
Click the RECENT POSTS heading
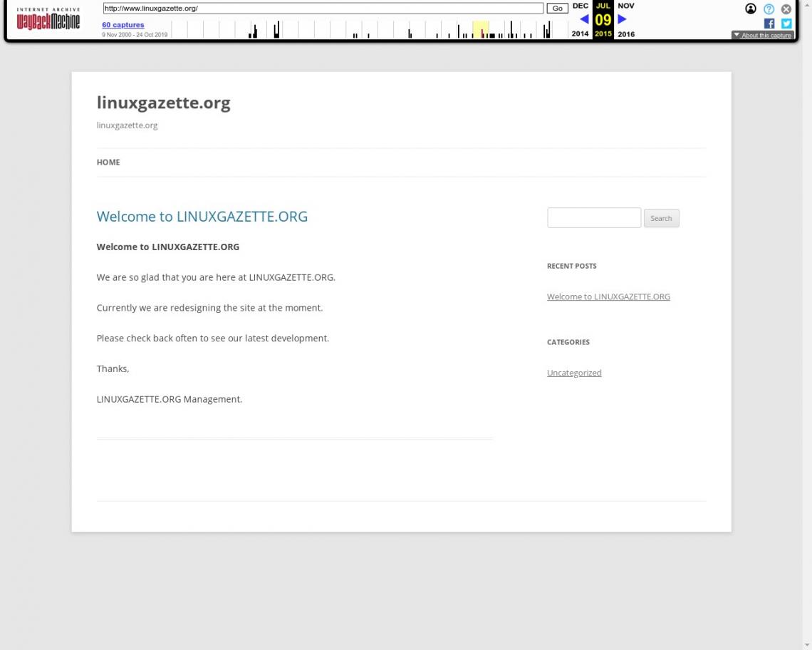pyautogui.click(x=572, y=266)
